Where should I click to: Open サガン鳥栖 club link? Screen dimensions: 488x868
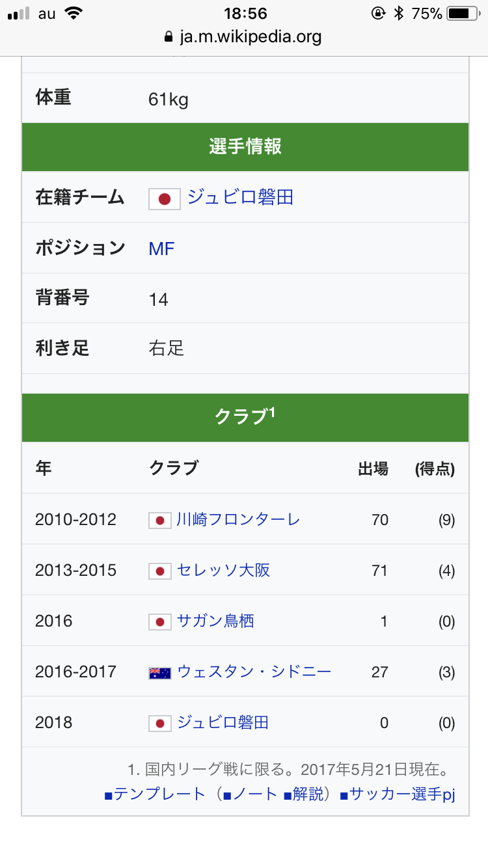tap(215, 621)
